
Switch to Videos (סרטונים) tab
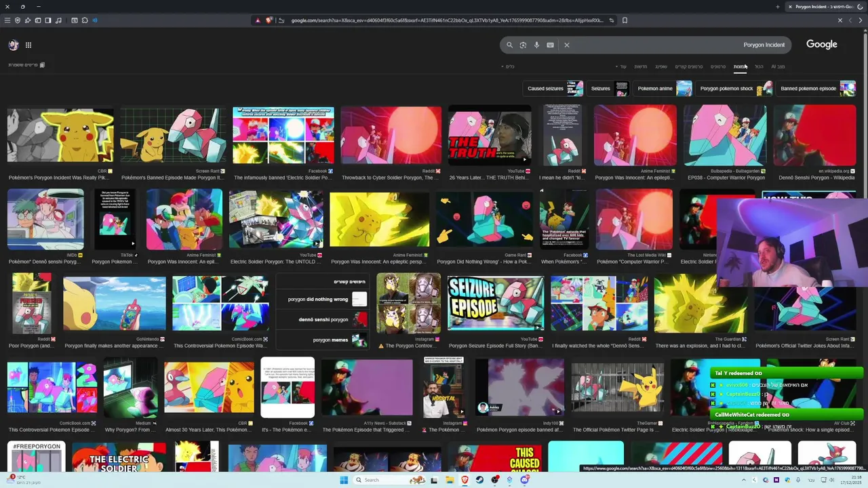coord(718,66)
